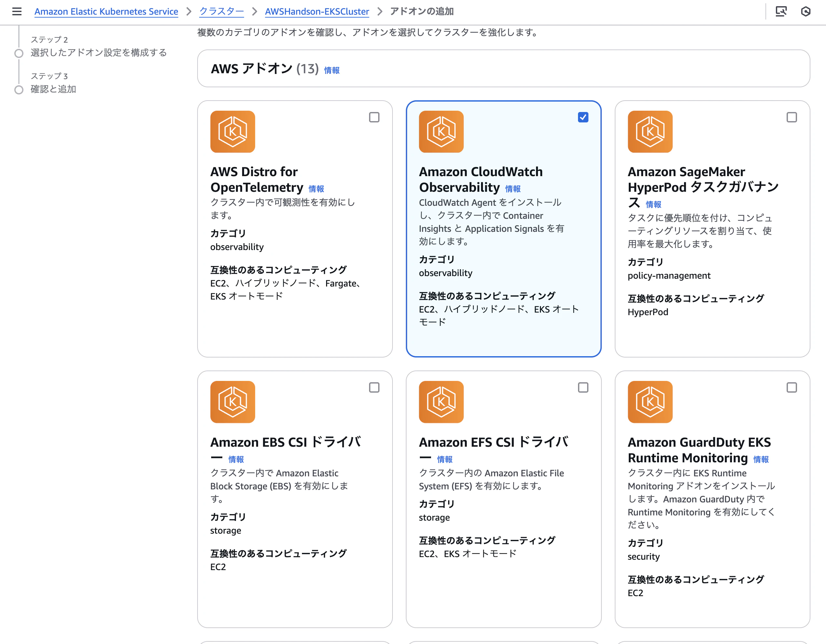Click policy-management category text
This screenshot has height=644, width=826.
point(669,276)
